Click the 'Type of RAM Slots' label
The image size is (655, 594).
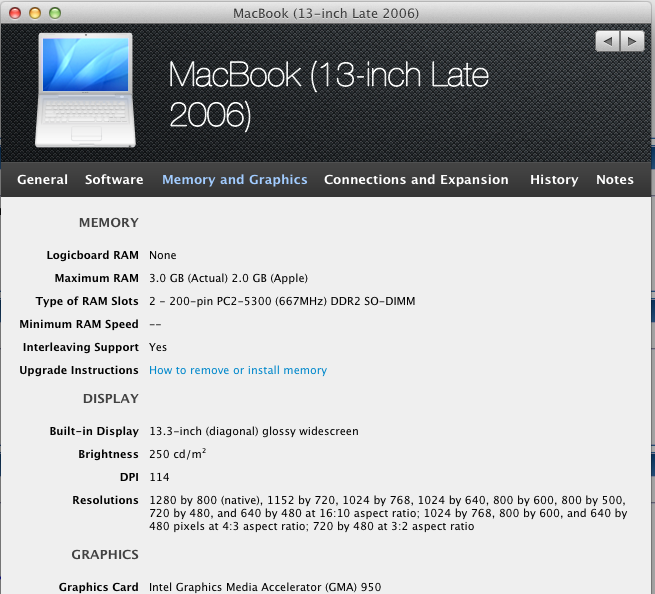87,301
